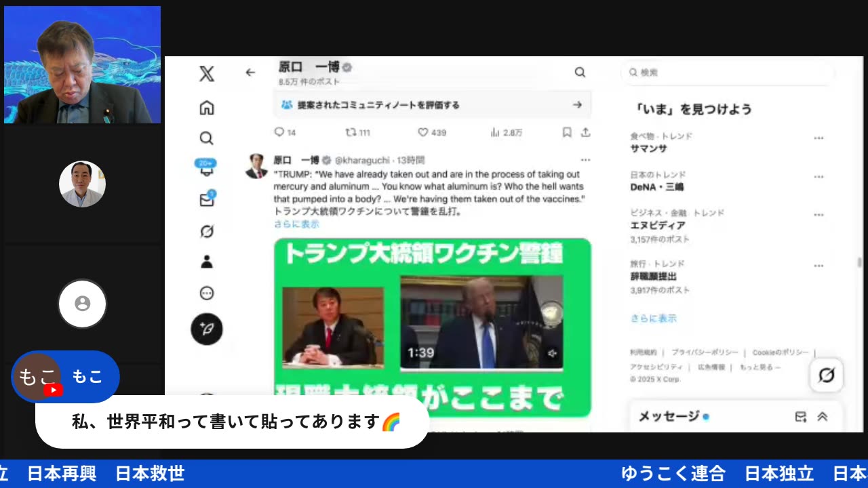
Task: Click the compose post feather button
Action: (207, 329)
